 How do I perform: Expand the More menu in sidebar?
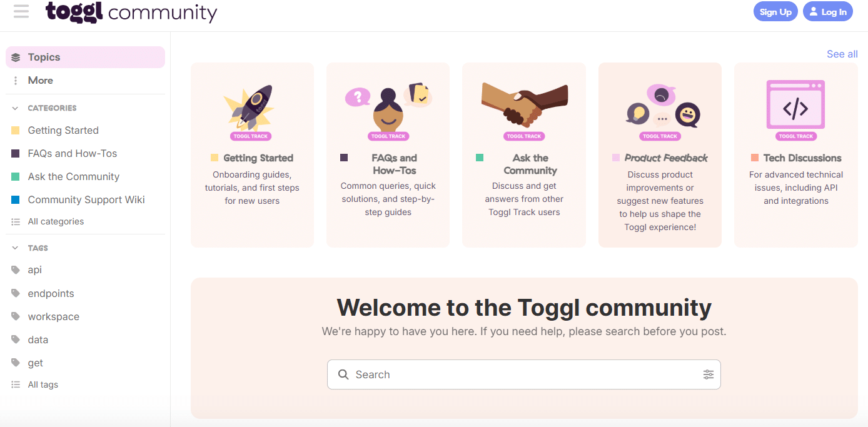40,81
